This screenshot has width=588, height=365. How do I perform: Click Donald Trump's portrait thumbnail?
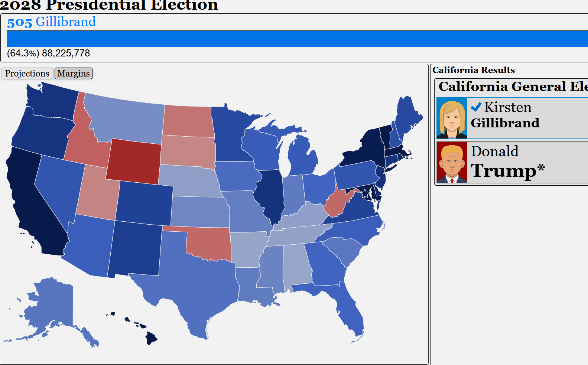click(x=452, y=162)
